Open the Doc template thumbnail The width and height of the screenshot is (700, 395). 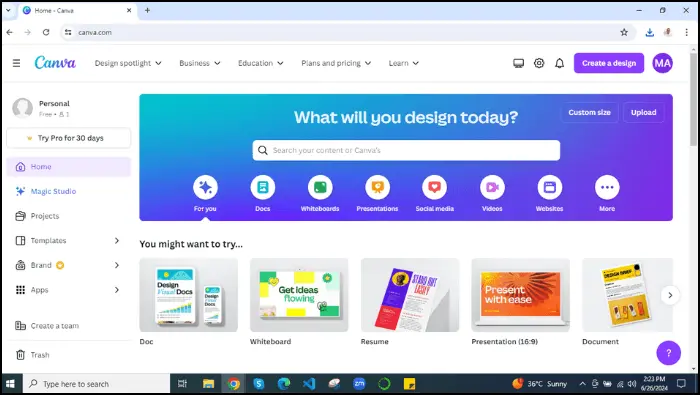tap(188, 295)
